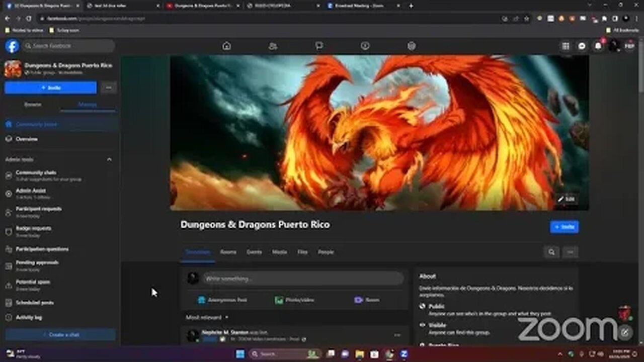
Task: Select the Rooms tab
Action: (228, 252)
